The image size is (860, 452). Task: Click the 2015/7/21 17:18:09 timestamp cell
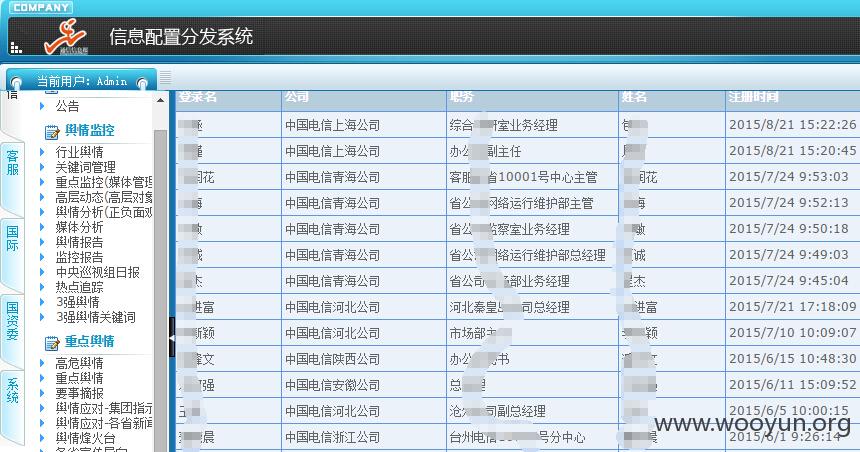point(793,307)
